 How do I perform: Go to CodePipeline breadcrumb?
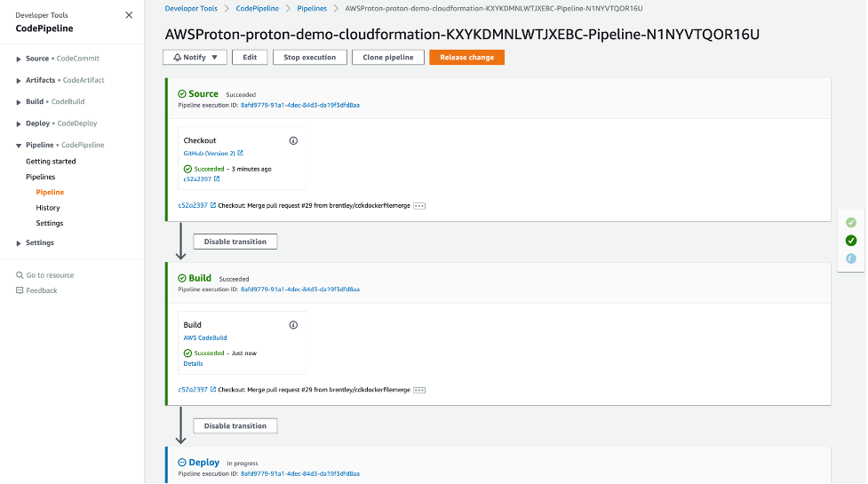point(257,8)
